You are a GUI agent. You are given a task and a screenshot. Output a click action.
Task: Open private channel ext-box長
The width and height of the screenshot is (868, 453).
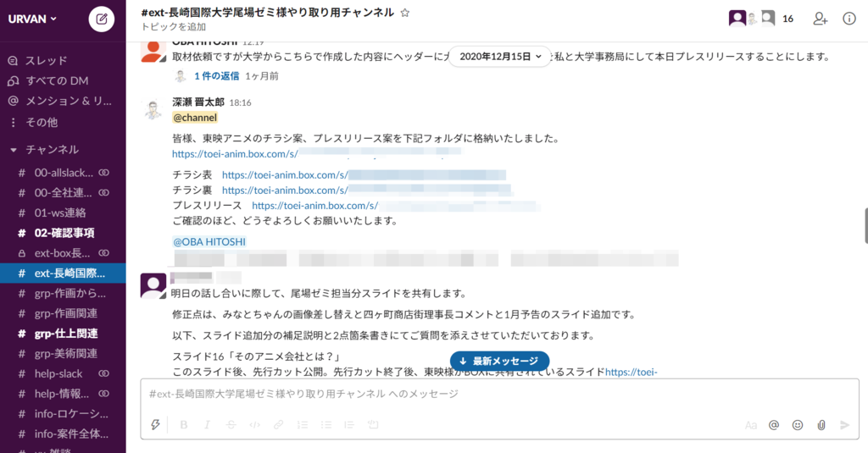[x=63, y=253]
